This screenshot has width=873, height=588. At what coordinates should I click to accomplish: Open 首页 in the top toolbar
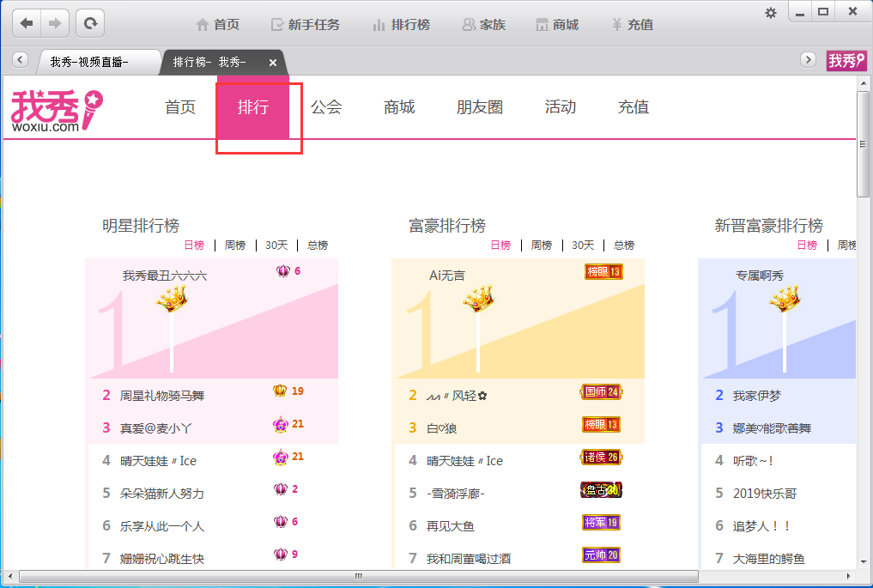218,25
